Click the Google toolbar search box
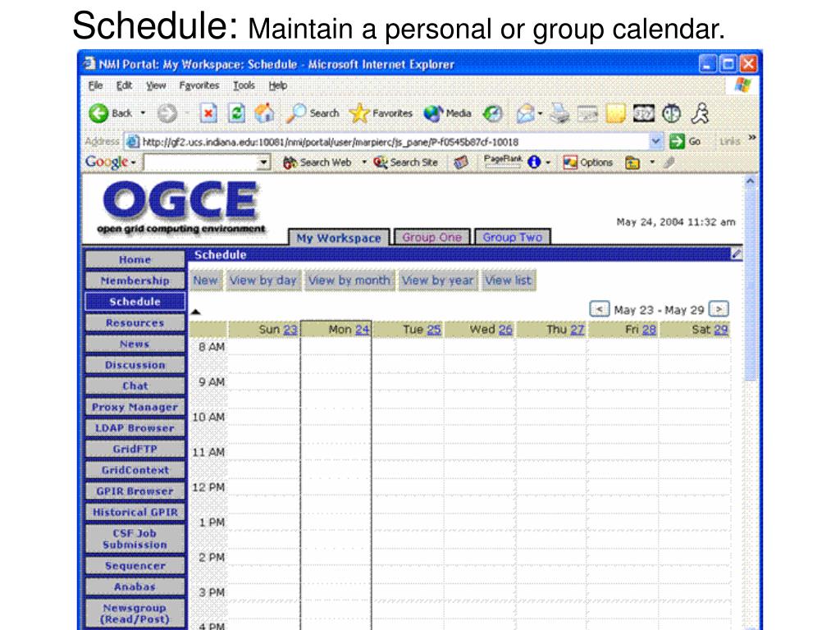 pos(200,162)
